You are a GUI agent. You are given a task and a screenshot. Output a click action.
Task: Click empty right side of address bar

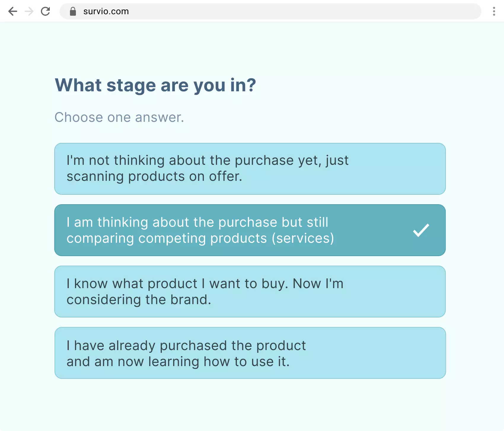click(385, 11)
